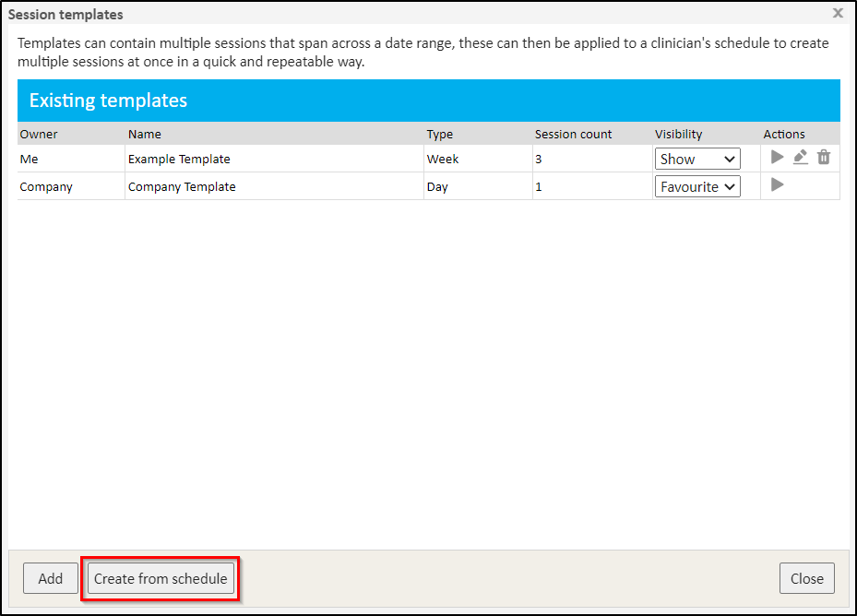Edit the Example Template
857x616 pixels.
(801, 158)
